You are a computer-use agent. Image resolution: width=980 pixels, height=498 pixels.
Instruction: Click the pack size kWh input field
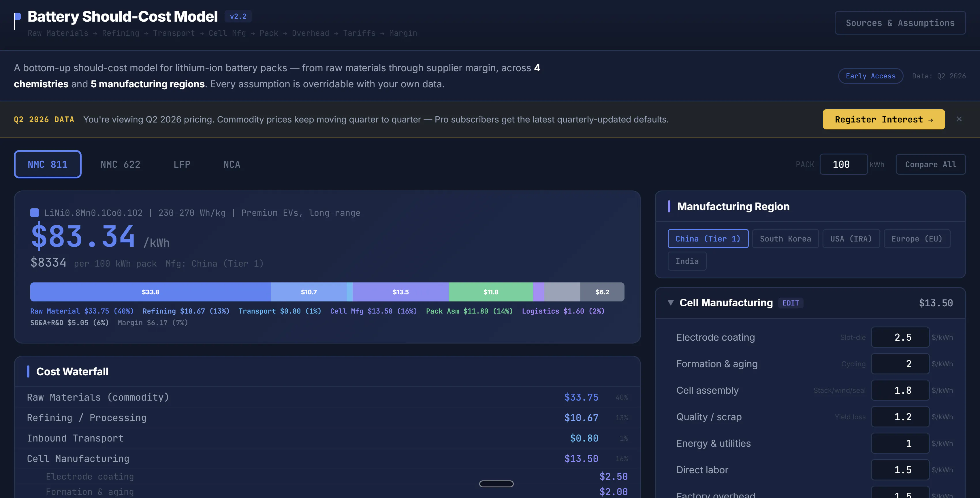tap(843, 164)
